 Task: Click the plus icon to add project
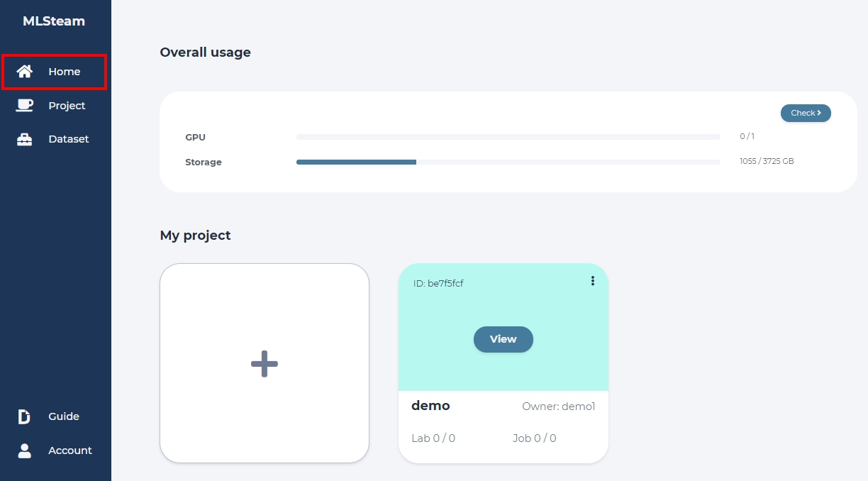coord(265,364)
